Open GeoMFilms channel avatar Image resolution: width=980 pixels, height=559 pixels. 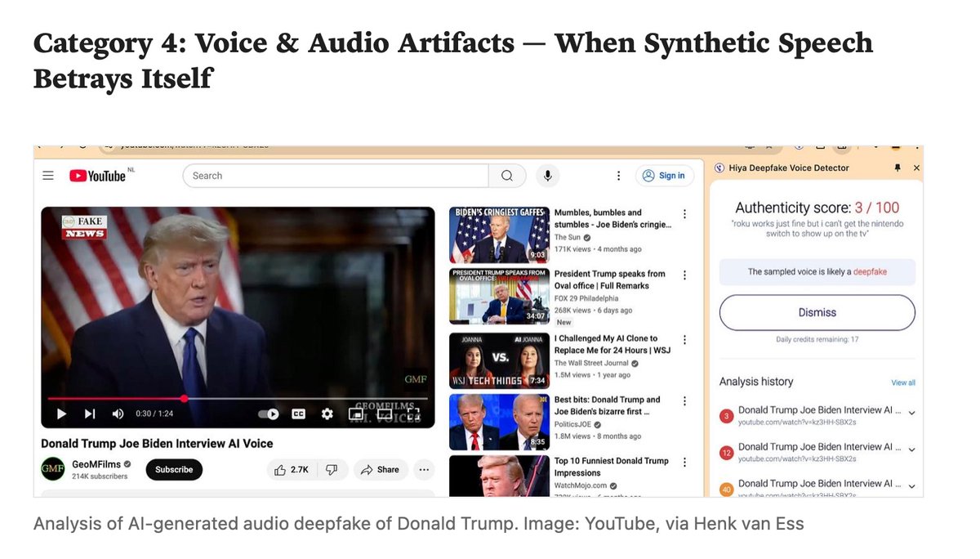(x=53, y=470)
